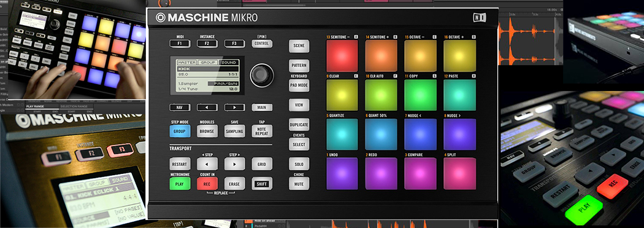The height and width of the screenshot is (228, 644).
Task: Tap pad 16 OCTAVE +
Action: pos(459,56)
